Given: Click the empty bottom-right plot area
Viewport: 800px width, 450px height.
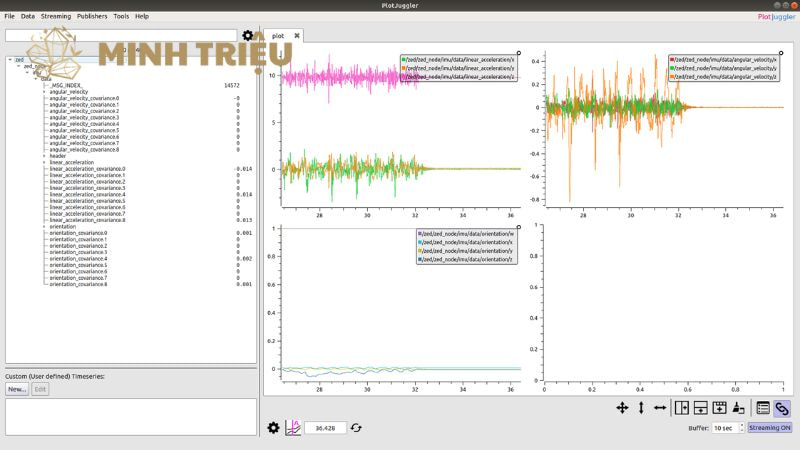Looking at the screenshot, I should coord(663,304).
